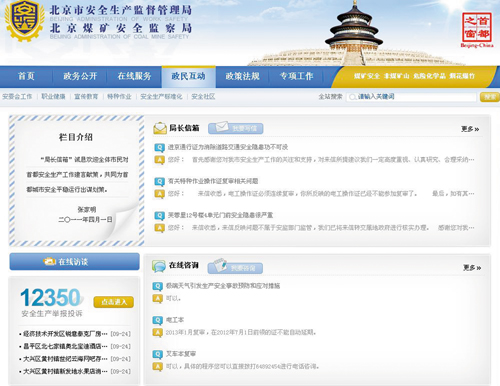
Task: Click A icon beside first 可以。 answer
Action: 157,298
